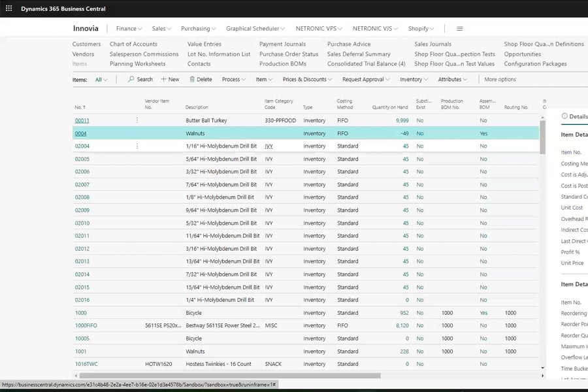The image size is (588, 392).
Task: Open the Inventory action menu
Action: (414, 79)
